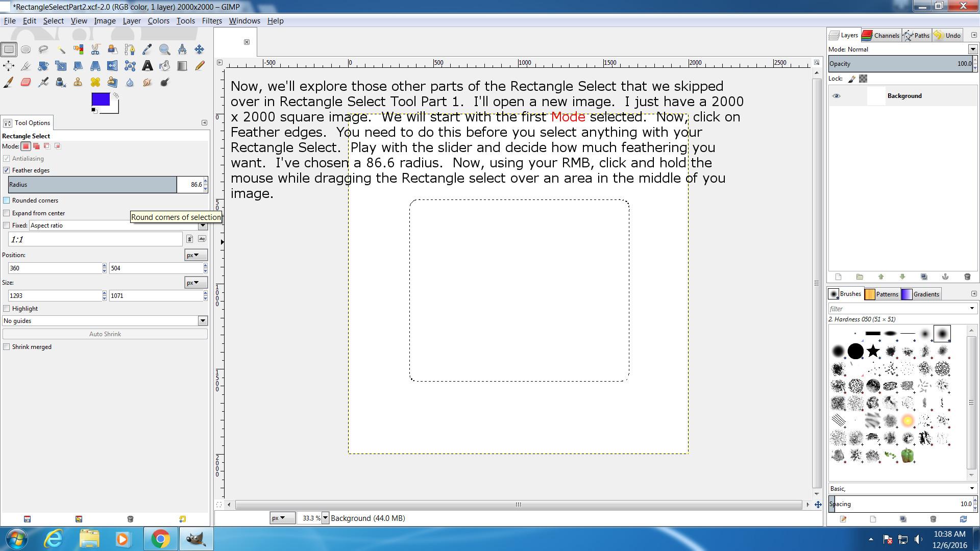Screen dimensions: 980x551
Task: Select the Text tool
Action: tap(148, 66)
